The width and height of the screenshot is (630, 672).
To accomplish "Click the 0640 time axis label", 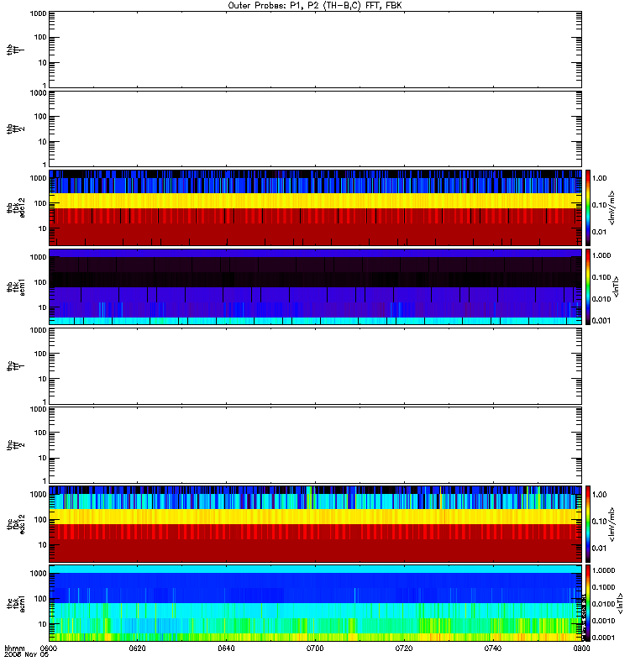I will point(226,648).
